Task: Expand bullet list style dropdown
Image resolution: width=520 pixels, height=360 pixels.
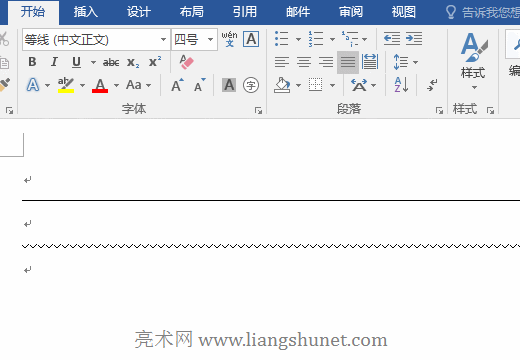Action: [x=298, y=39]
